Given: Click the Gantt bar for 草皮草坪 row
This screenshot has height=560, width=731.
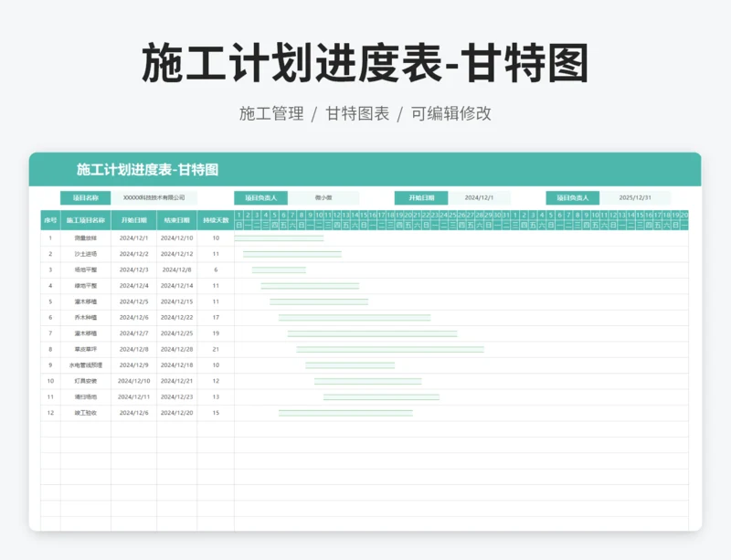Looking at the screenshot, I should (x=390, y=349).
